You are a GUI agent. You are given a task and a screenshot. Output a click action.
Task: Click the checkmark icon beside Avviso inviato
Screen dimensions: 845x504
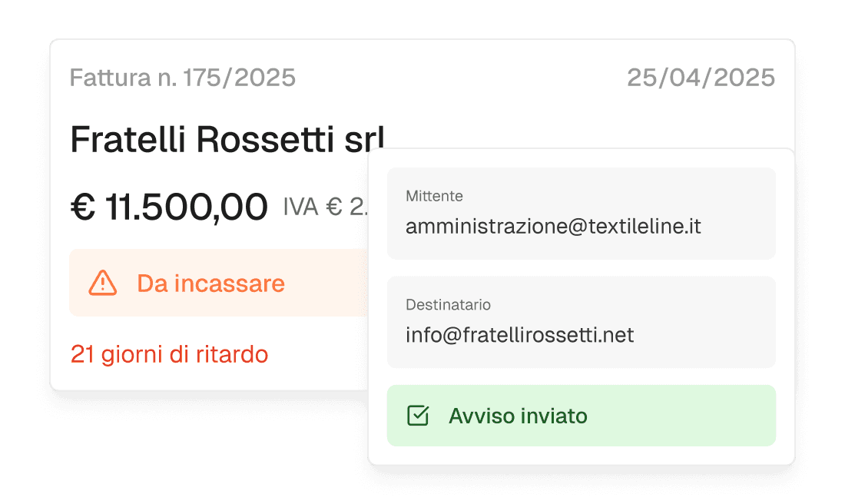pyautogui.click(x=418, y=416)
